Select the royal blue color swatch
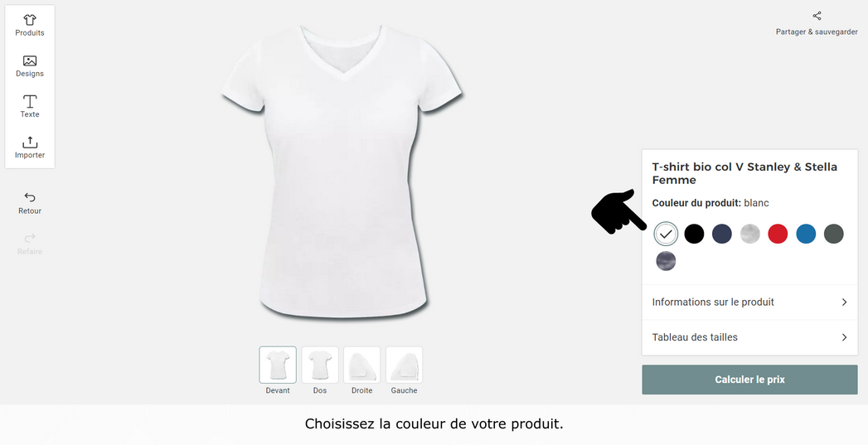The height and width of the screenshot is (445, 868). [806, 235]
